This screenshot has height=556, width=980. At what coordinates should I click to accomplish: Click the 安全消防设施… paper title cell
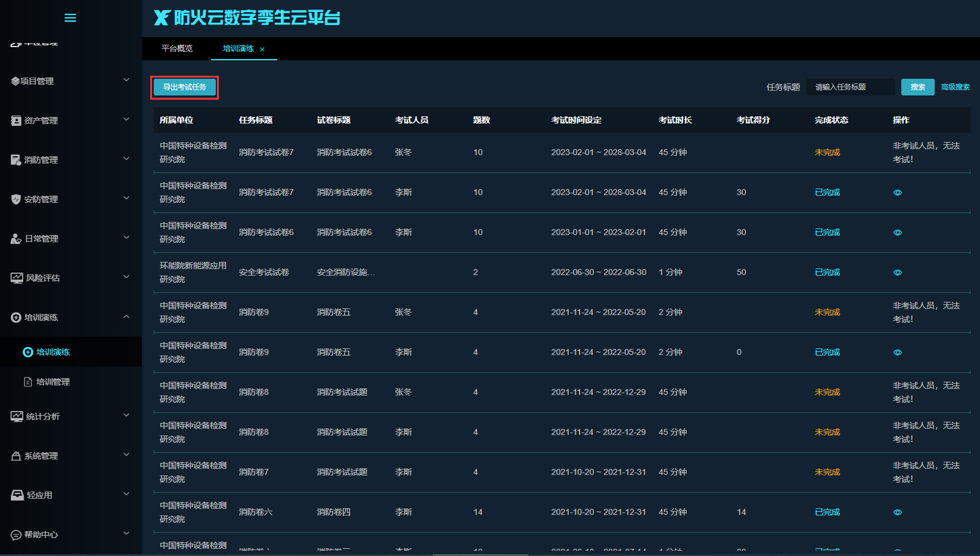[x=346, y=272]
